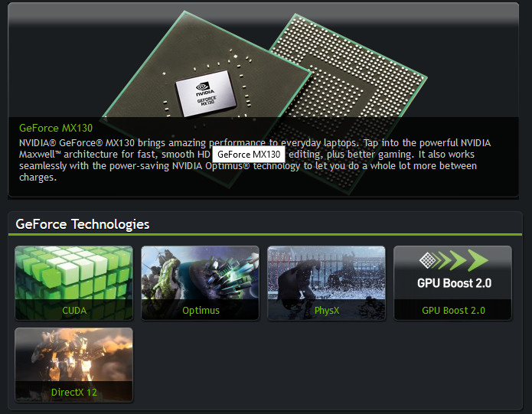The image size is (532, 414).
Task: Click the GeForce MX130 green heading
Action: [x=56, y=128]
